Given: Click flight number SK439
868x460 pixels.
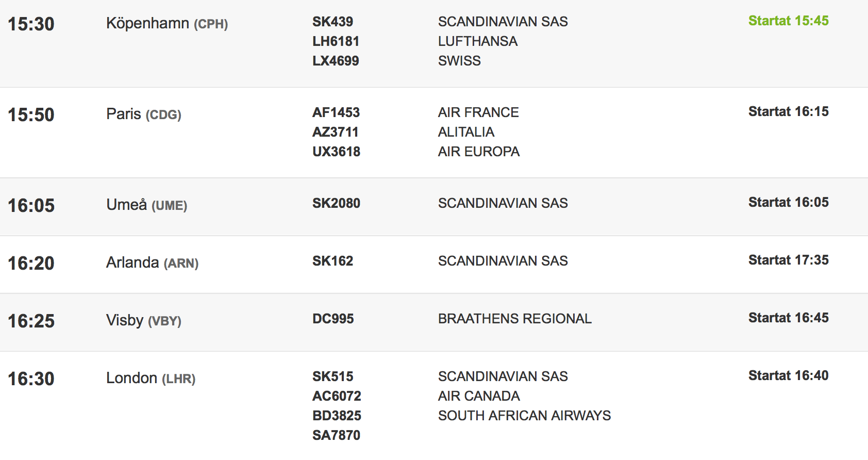Looking at the screenshot, I should (x=332, y=22).
